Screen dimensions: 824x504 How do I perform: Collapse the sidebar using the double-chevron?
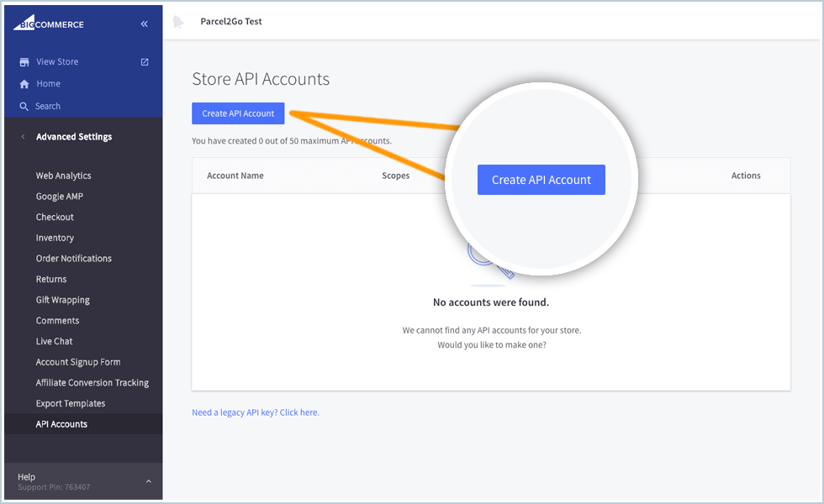(x=144, y=23)
